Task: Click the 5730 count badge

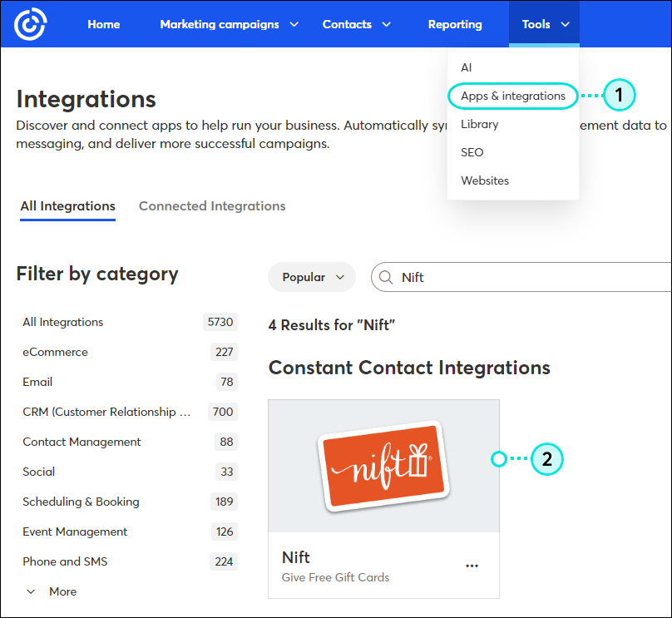Action: pyautogui.click(x=220, y=322)
